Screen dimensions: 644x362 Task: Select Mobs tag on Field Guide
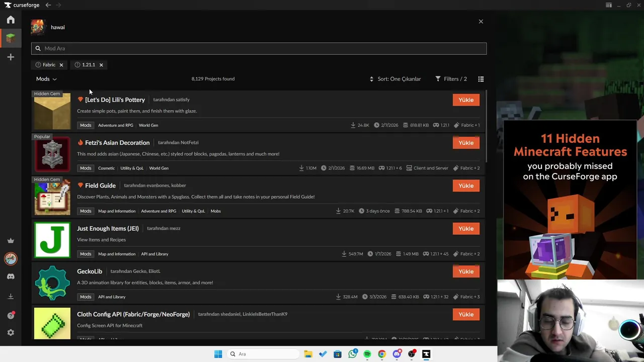coord(216,211)
